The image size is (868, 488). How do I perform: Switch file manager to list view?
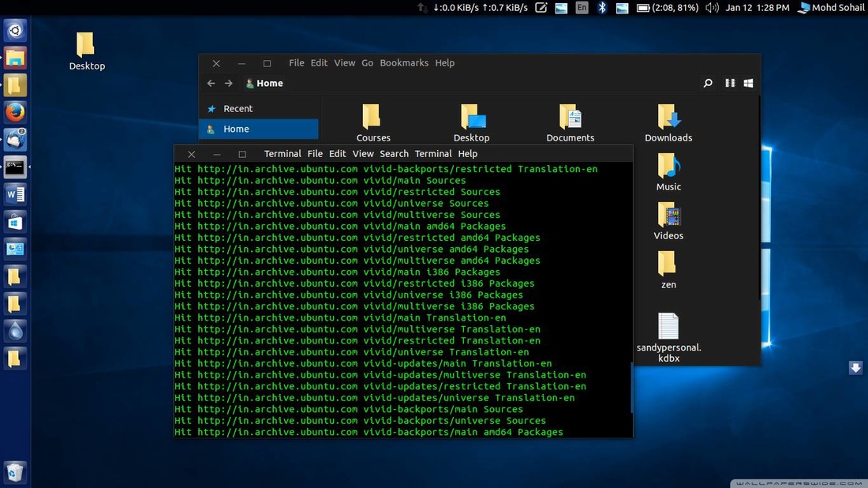[730, 83]
